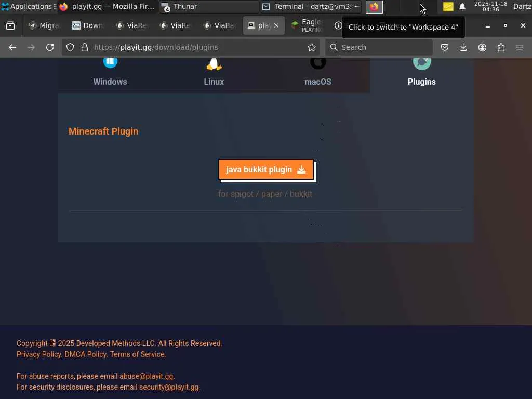The width and height of the screenshot is (532, 399).
Task: Close the playit browser tab
Action: [276, 25]
